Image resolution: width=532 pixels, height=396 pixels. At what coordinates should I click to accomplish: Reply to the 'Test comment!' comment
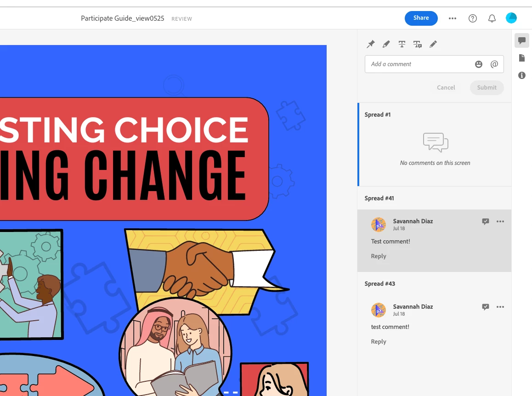coord(378,256)
